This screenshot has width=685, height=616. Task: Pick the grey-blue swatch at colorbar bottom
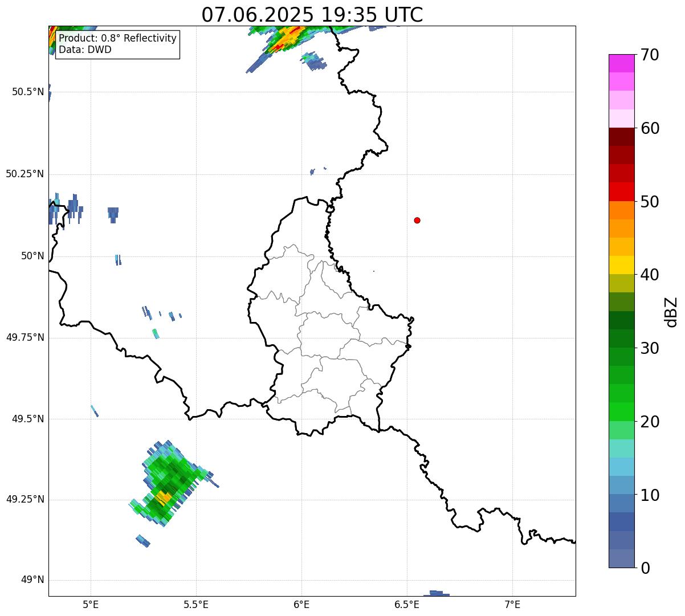click(621, 558)
